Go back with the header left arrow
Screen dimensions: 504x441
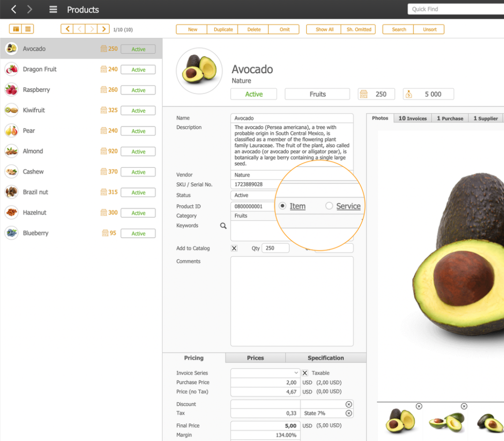14,9
